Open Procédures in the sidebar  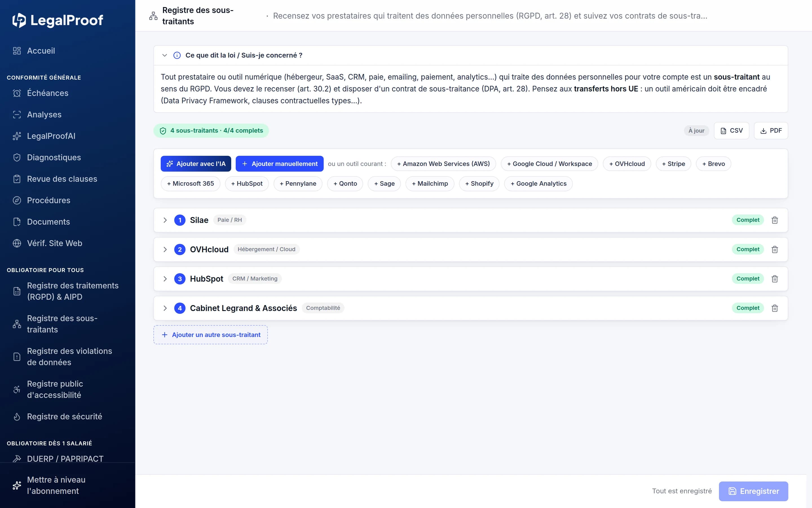[x=67, y=200]
